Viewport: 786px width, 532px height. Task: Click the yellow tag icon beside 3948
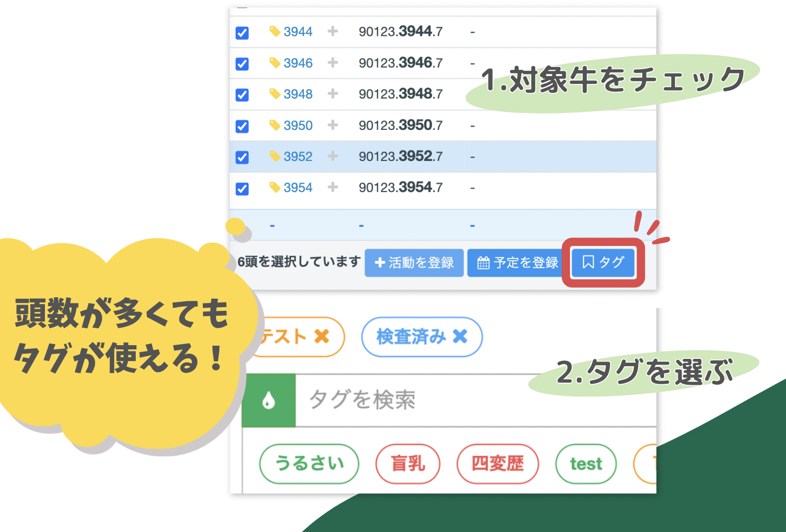275,94
